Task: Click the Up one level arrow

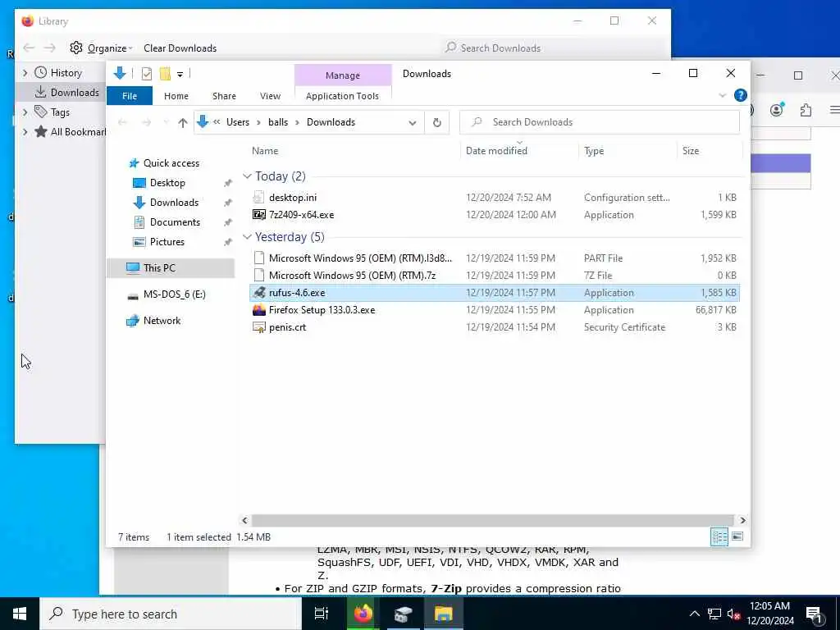Action: coord(183,123)
